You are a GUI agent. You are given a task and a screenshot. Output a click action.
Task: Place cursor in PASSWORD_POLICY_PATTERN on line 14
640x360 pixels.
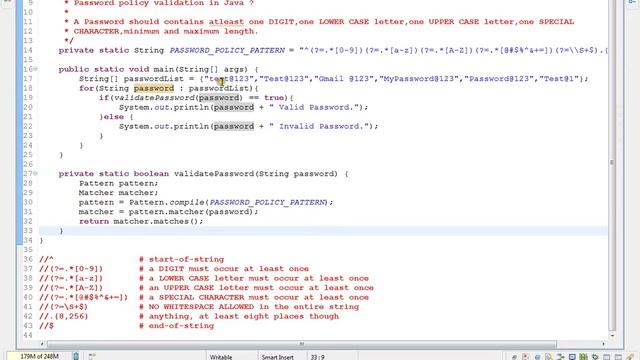(x=227, y=51)
